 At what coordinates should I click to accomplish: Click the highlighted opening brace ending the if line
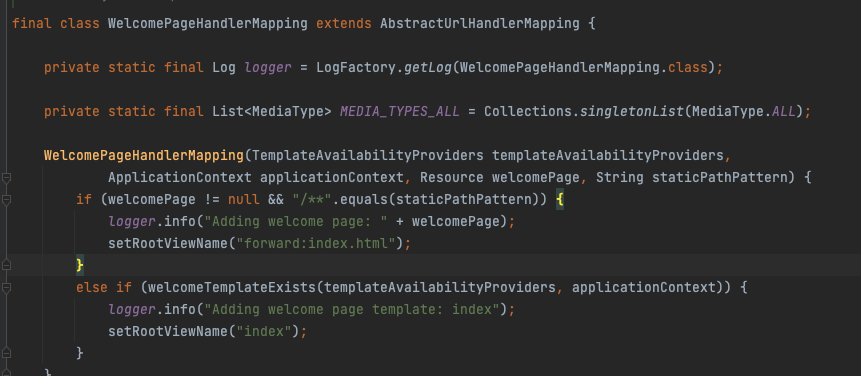(560, 199)
